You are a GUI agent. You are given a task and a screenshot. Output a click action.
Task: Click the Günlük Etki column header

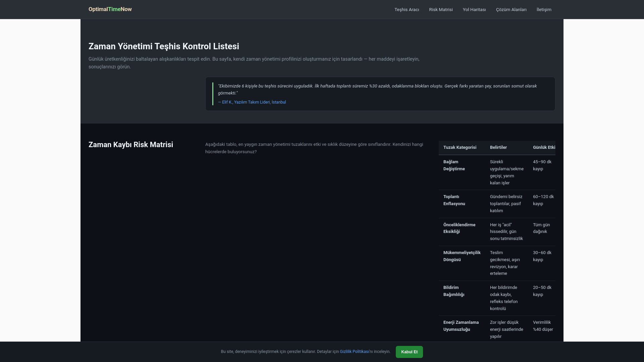click(544, 147)
